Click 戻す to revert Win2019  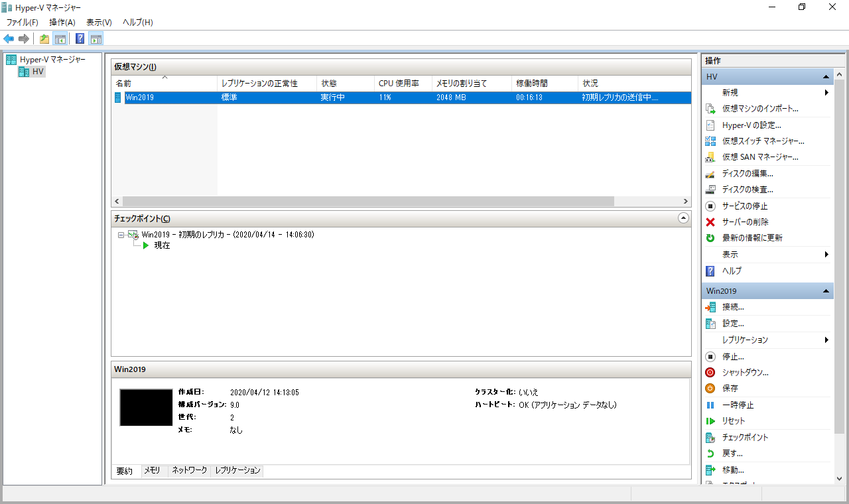coord(732,454)
